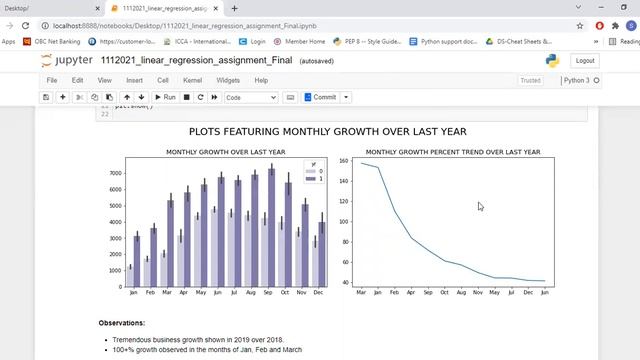Expand the Commit dropdown arrow

click(346, 97)
